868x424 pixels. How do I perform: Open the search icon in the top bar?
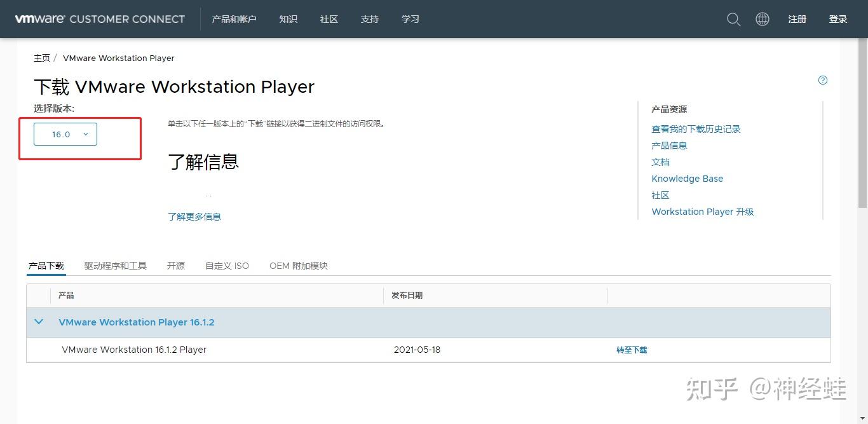click(733, 19)
